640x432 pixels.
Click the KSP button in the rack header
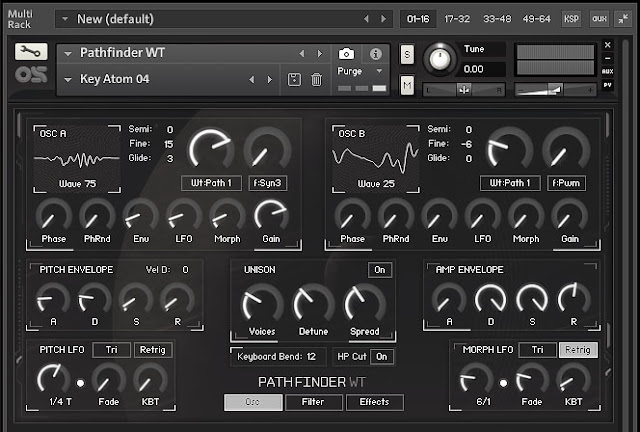[571, 19]
